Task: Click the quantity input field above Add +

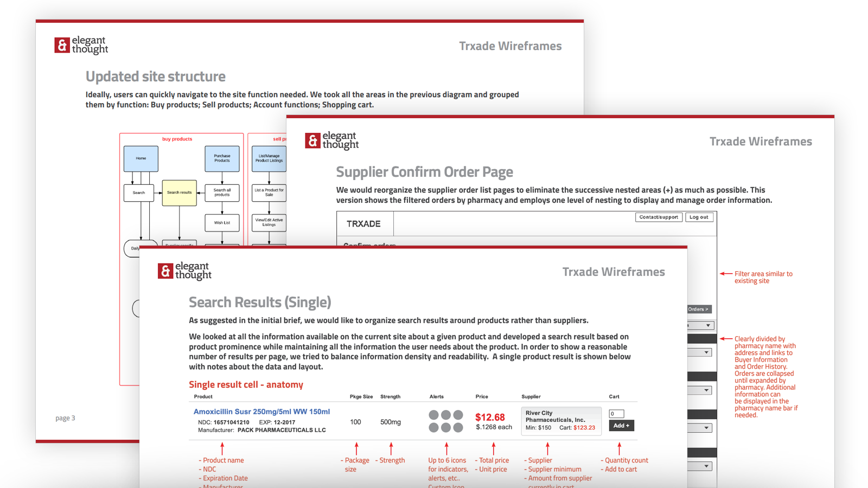Action: [616, 414]
